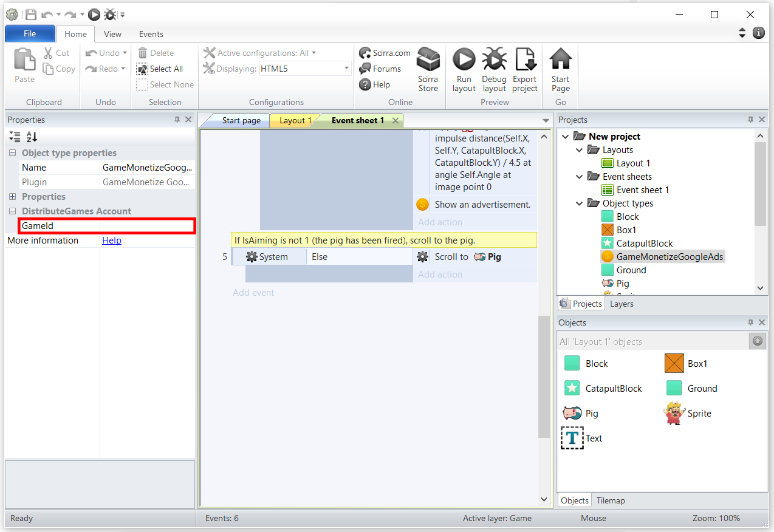The width and height of the screenshot is (774, 532).
Task: Collapse the Event sheets folder
Action: pos(580,177)
